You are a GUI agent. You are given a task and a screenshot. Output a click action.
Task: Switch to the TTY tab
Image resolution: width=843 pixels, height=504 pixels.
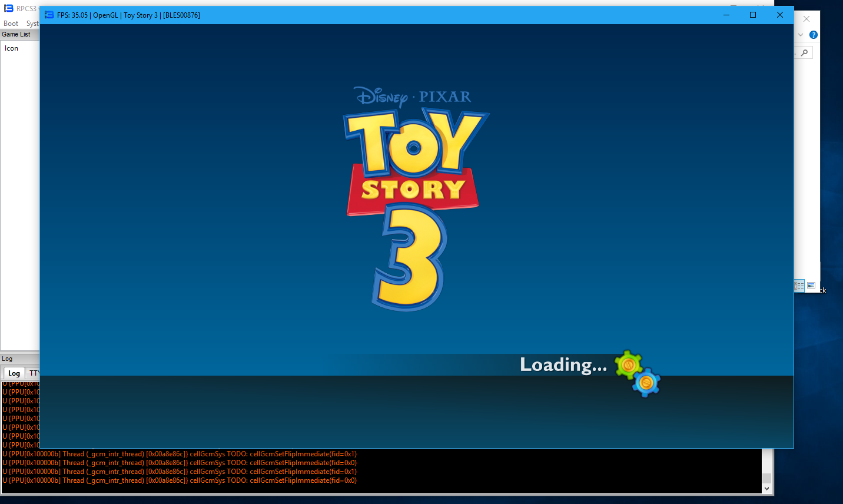point(34,373)
